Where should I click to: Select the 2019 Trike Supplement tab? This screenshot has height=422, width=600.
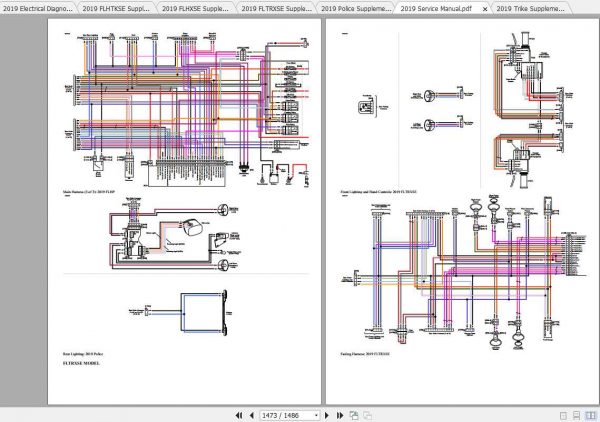pyautogui.click(x=540, y=7)
